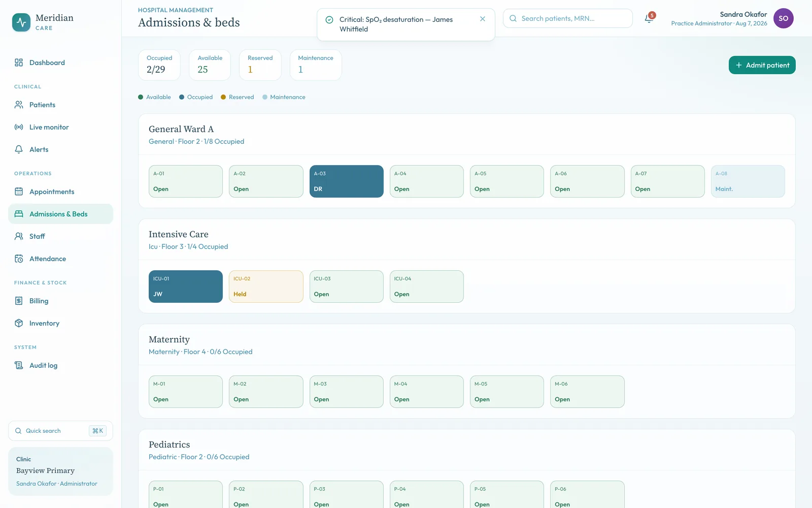Image resolution: width=812 pixels, height=508 pixels.
Task: Open Quick search box in sidebar
Action: (60, 431)
